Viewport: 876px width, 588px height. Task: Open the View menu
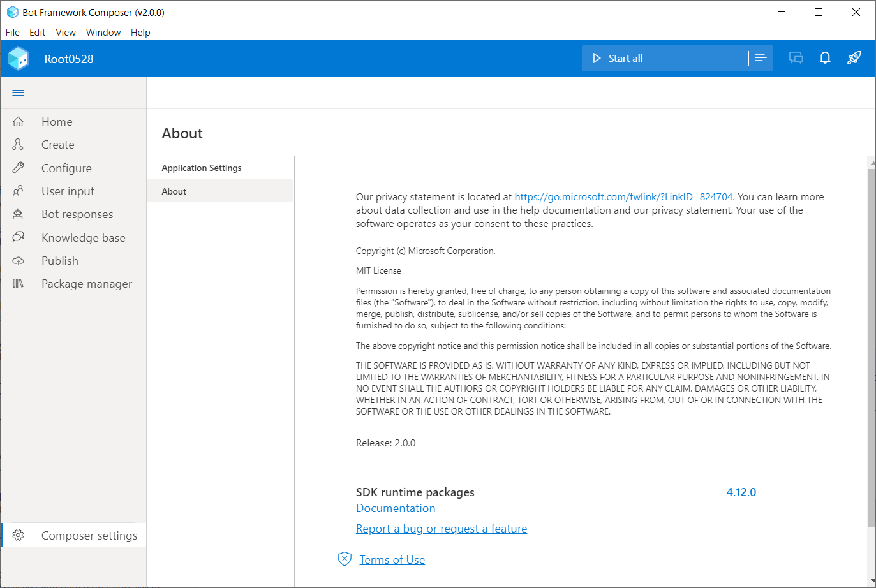pyautogui.click(x=66, y=33)
